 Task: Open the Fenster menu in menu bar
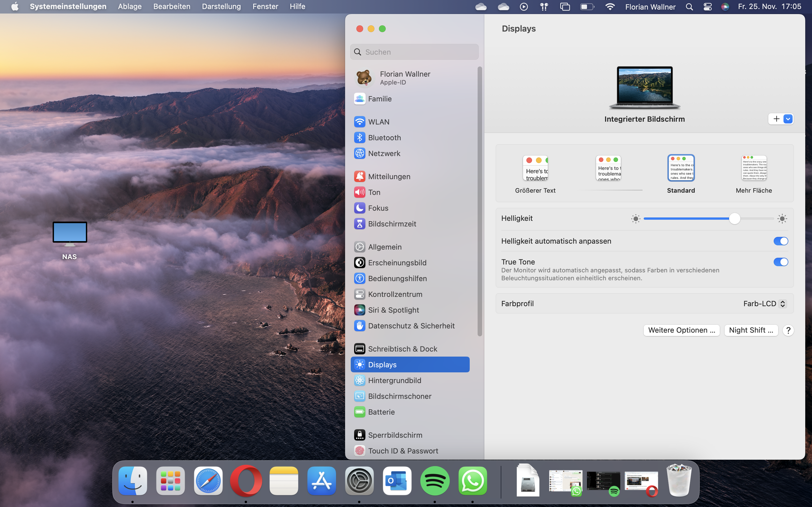click(265, 6)
